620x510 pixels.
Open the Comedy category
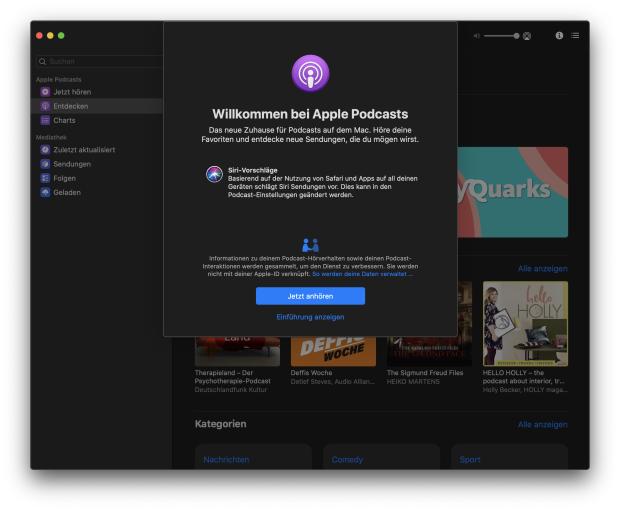(x=381, y=457)
